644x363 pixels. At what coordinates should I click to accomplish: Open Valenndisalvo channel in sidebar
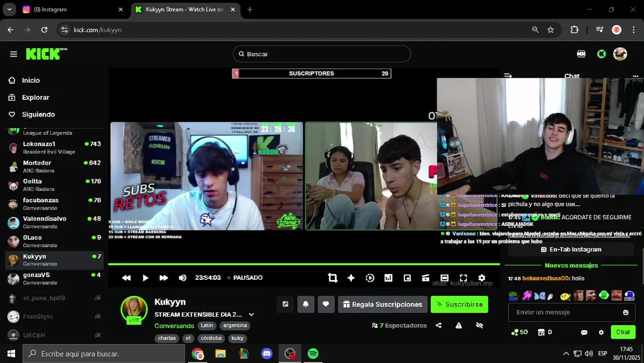point(54,222)
